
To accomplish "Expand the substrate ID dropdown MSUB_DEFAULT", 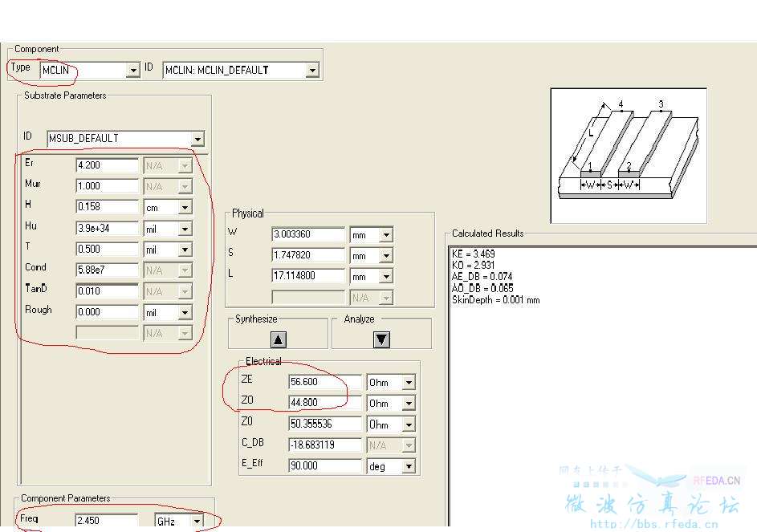I will click(x=197, y=139).
